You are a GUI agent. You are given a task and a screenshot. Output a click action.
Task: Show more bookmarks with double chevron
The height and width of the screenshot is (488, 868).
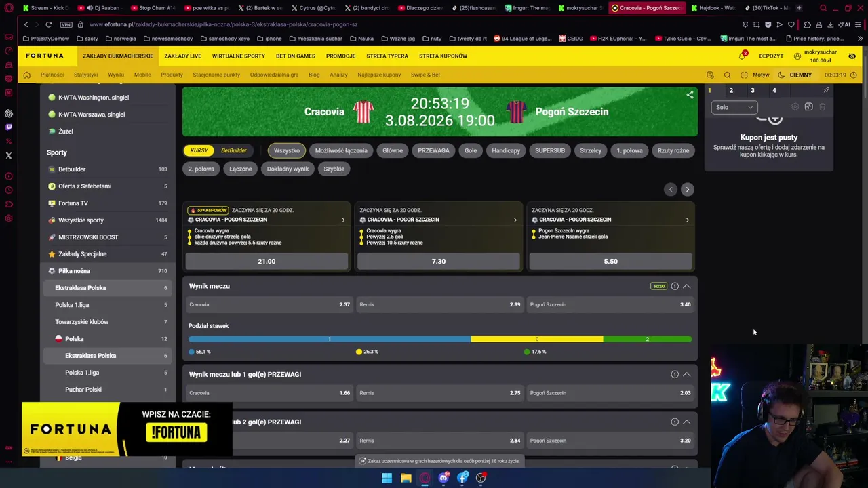coord(859,39)
